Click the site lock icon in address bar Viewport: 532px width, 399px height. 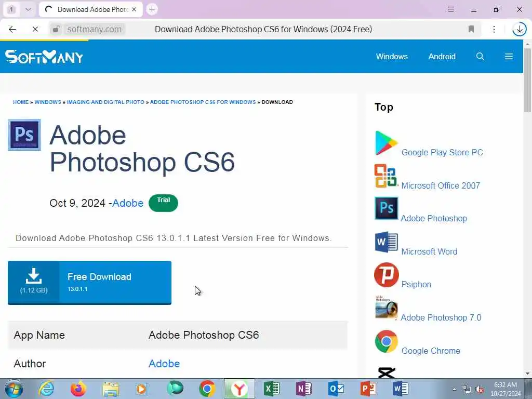coord(56,29)
